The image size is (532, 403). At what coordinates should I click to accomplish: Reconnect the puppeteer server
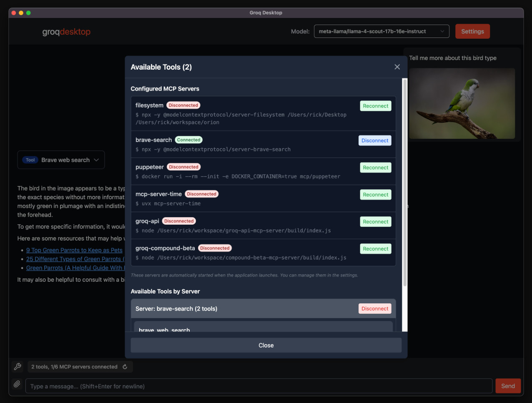(x=376, y=168)
